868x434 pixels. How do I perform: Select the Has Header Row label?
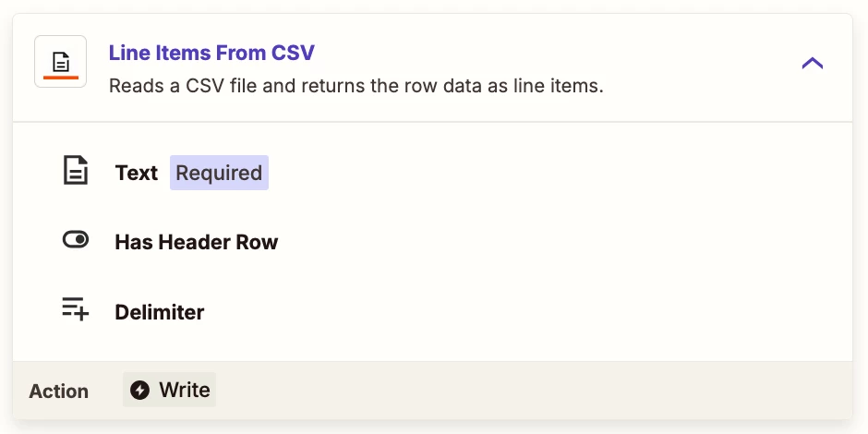click(x=197, y=242)
